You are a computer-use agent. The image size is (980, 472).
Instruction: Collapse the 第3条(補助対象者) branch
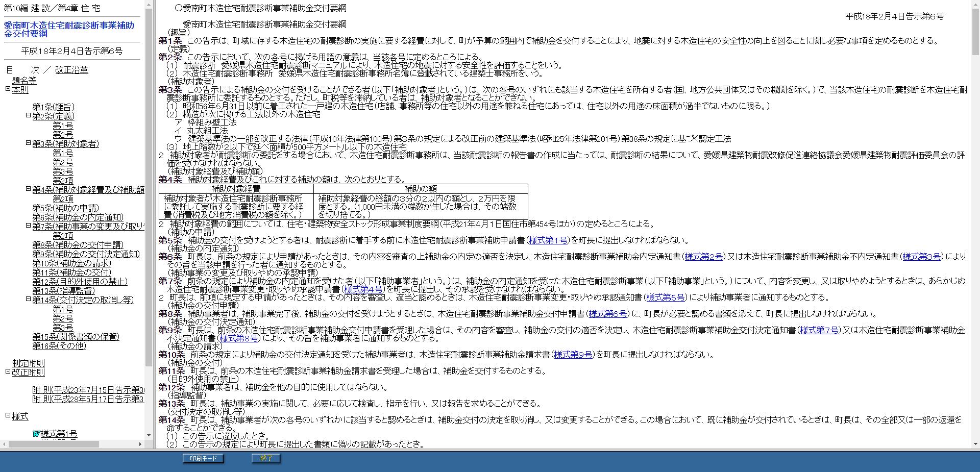tap(28, 144)
